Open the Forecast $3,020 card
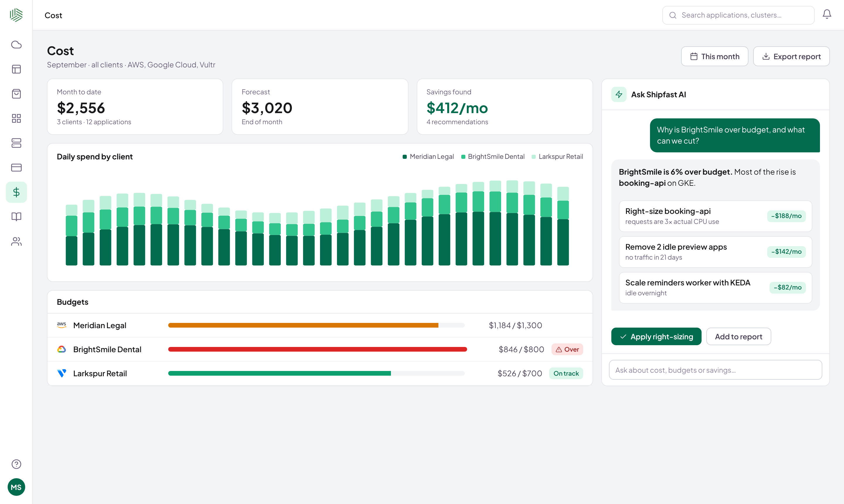 [320, 107]
